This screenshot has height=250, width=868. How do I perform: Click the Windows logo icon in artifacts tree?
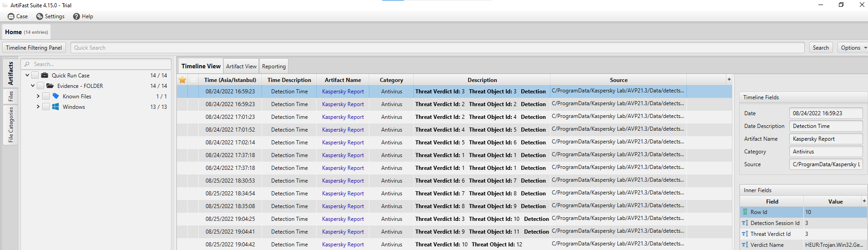(56, 107)
